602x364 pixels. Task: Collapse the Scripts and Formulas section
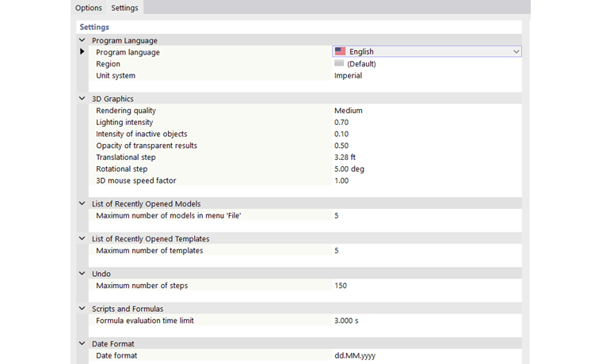click(82, 309)
